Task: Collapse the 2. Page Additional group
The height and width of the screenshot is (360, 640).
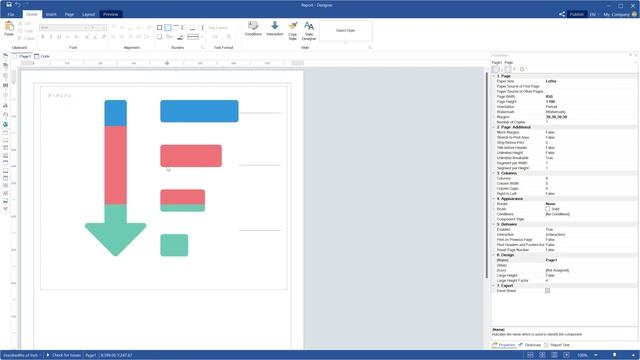Action: click(x=494, y=127)
